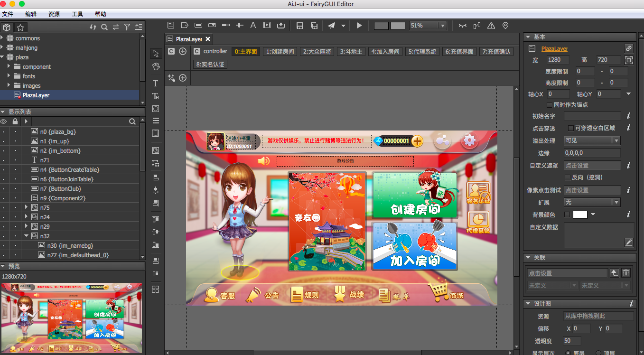The width and height of the screenshot is (644, 355).
Task: Click the white 背景颜色 color swatch
Action: click(x=580, y=215)
